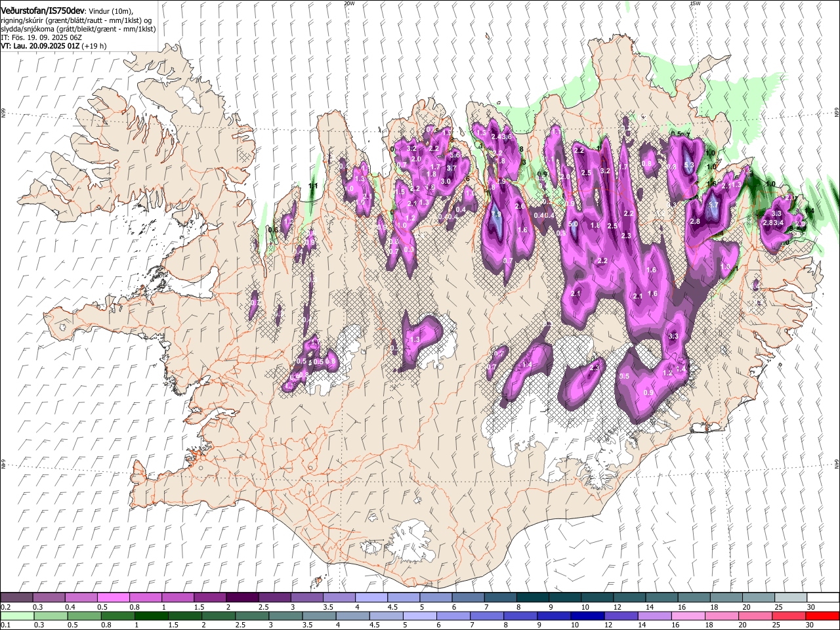Click lower pale green swatch between 0.1 and 0.3
This screenshot has width=840, height=630.
(x=17, y=616)
